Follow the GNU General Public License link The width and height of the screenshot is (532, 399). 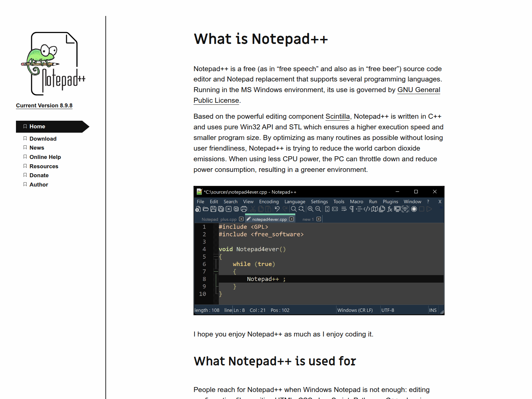pos(419,90)
